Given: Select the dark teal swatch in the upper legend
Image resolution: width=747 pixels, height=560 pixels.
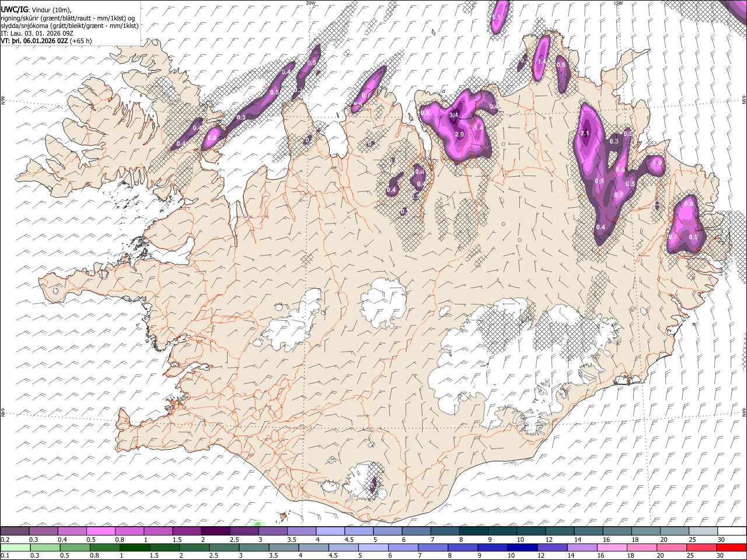Looking at the screenshot, I should tap(474, 531).
